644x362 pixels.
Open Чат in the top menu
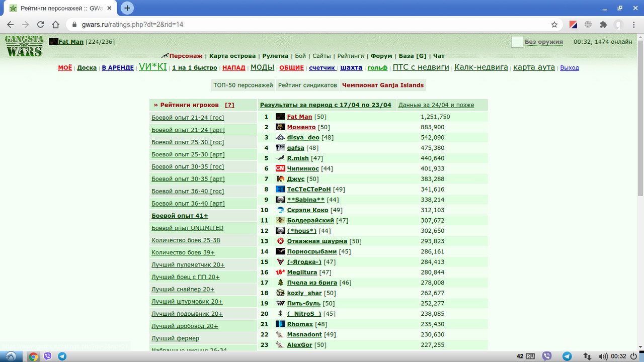pyautogui.click(x=439, y=56)
